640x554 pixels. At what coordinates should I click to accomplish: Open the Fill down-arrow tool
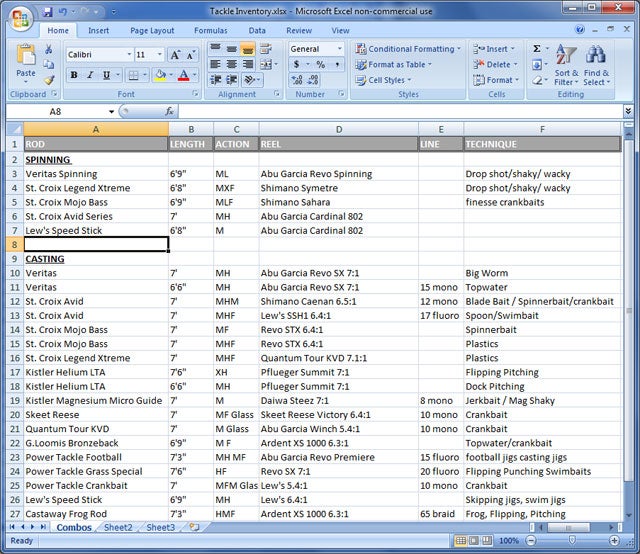537,65
